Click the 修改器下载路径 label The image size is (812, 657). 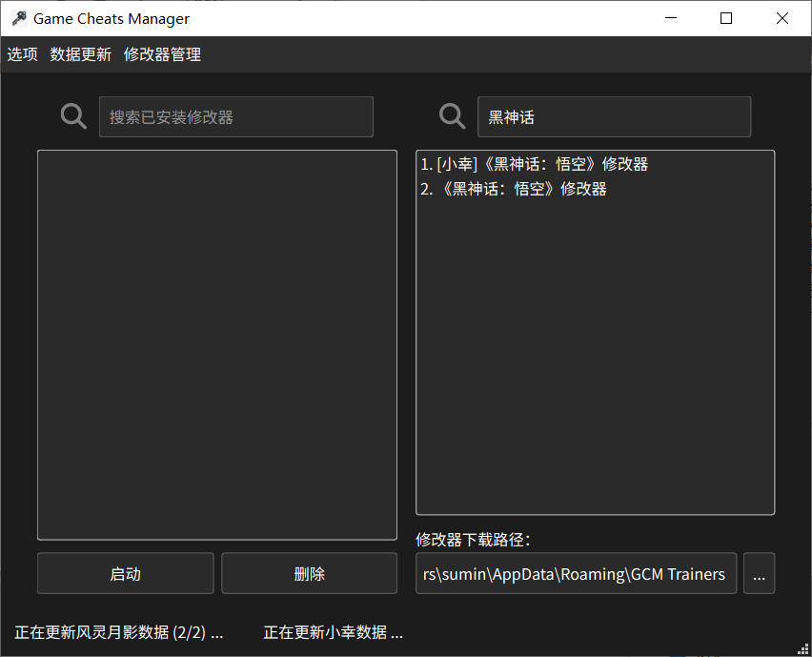tap(473, 540)
